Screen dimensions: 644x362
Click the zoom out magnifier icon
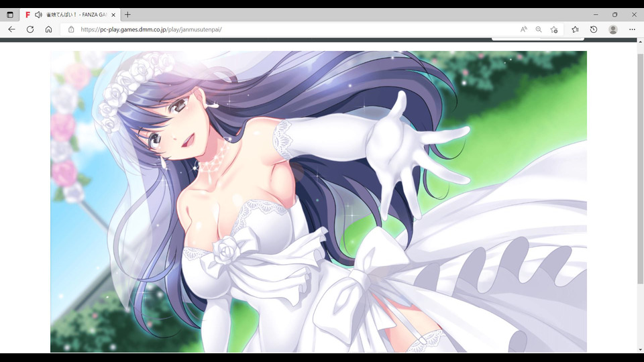539,29
